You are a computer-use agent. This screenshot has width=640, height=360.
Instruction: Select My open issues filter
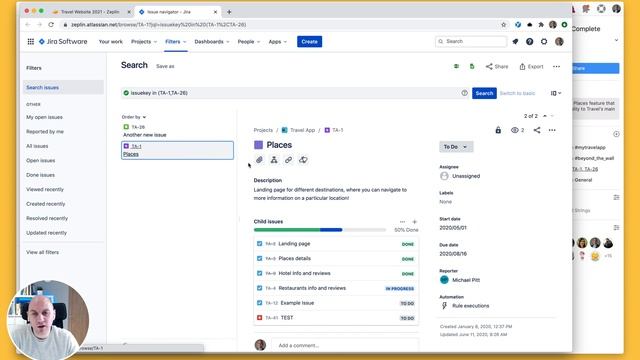coord(44,117)
